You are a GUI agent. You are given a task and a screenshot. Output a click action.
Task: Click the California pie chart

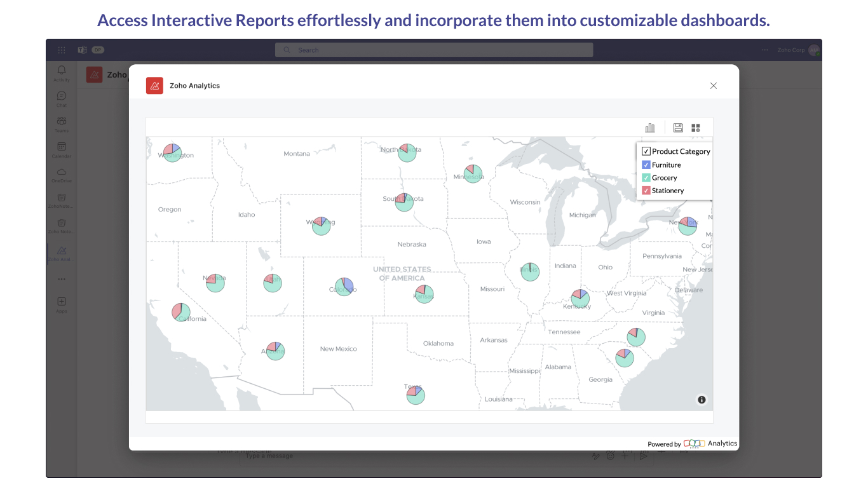click(181, 311)
